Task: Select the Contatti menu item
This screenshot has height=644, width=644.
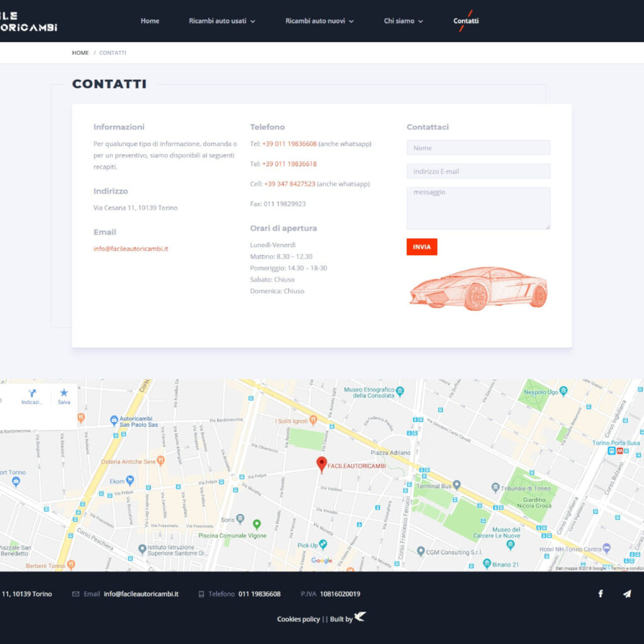Action: click(x=466, y=21)
